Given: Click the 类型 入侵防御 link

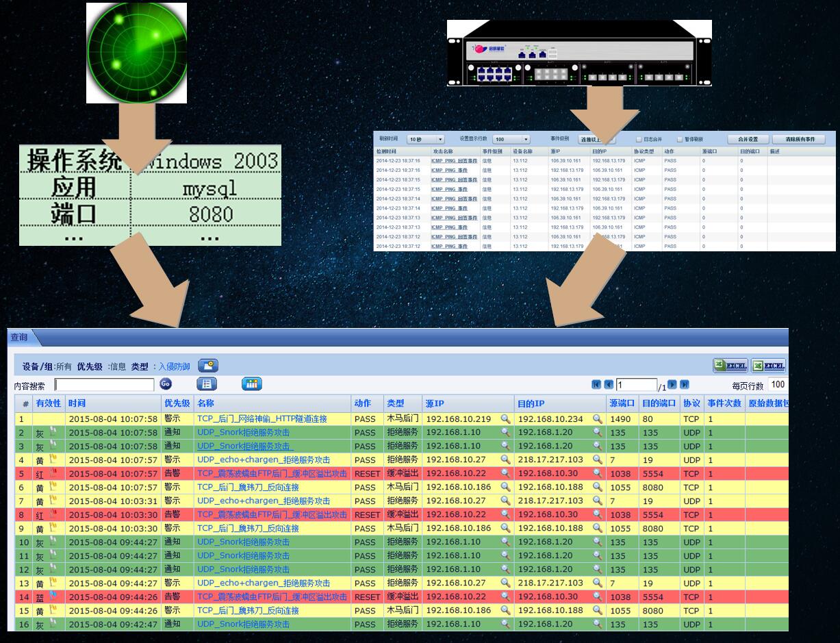Looking at the screenshot, I should [173, 366].
